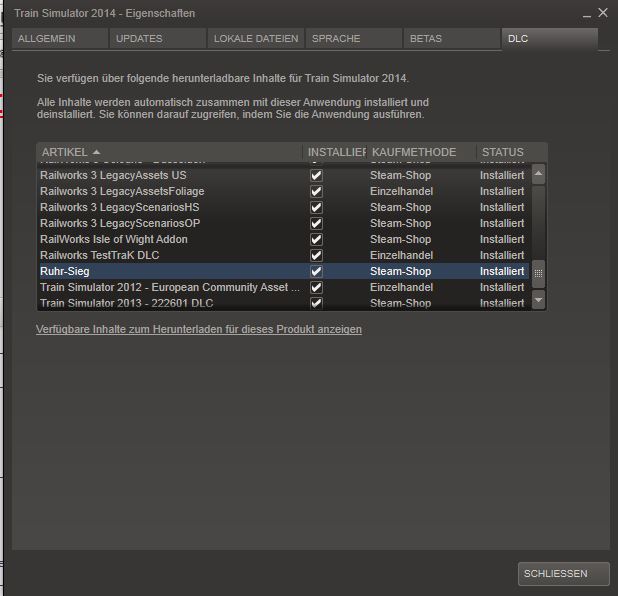The image size is (618, 596).
Task: Sort by KAUFMETHODE column header
Action: (421, 152)
